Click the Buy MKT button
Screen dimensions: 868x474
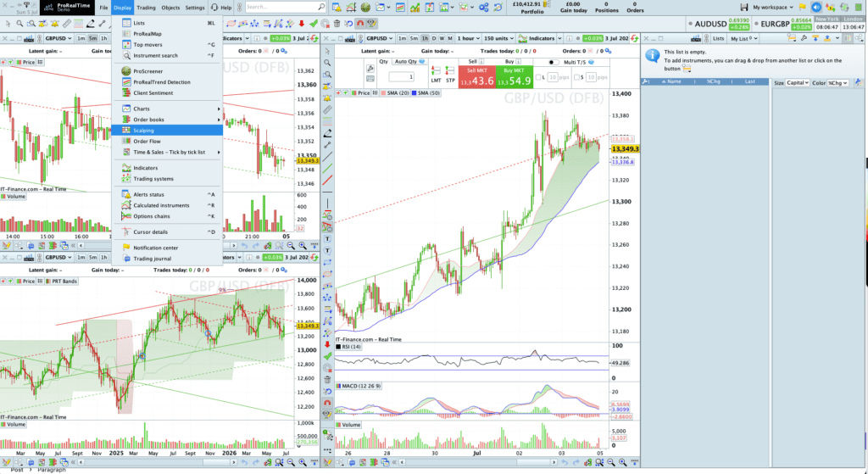pos(515,77)
